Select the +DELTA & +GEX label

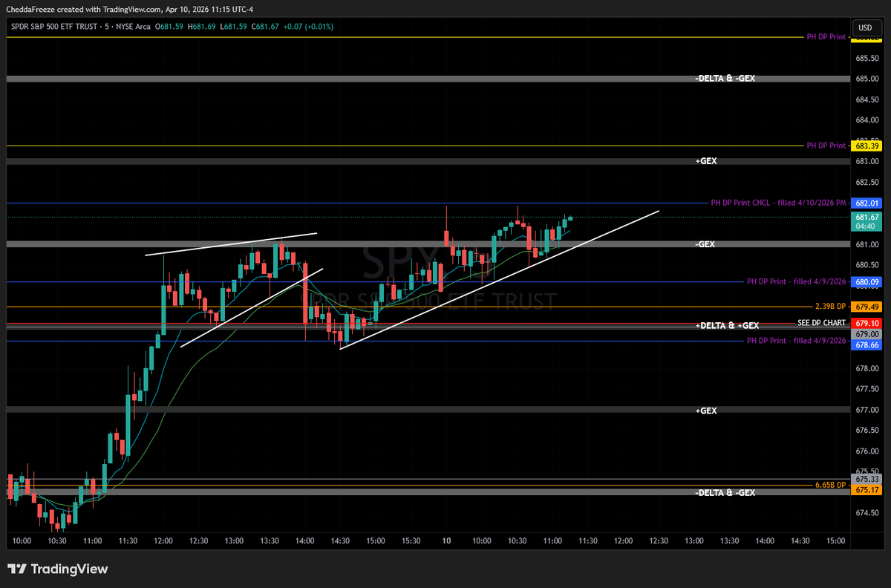[727, 326]
